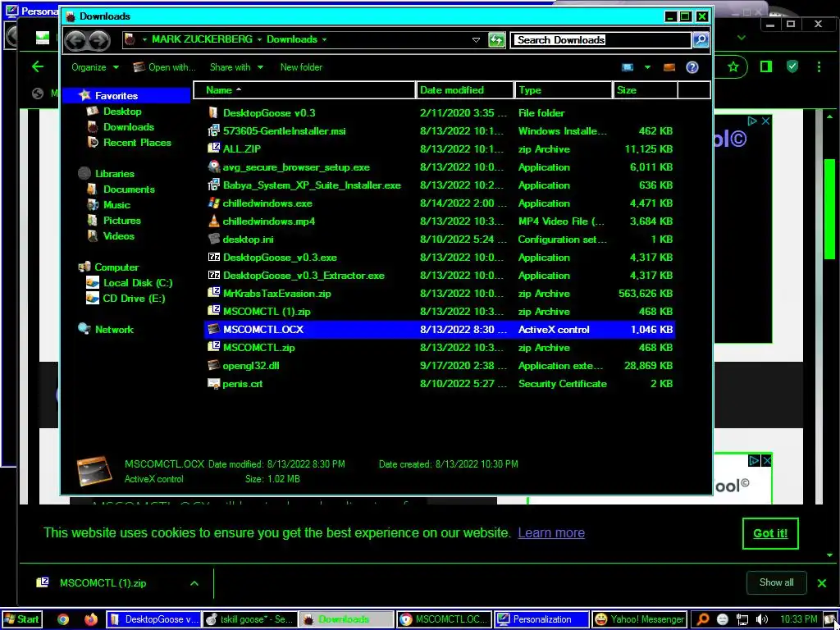Select Local Disk (C:) under Computer

click(138, 283)
